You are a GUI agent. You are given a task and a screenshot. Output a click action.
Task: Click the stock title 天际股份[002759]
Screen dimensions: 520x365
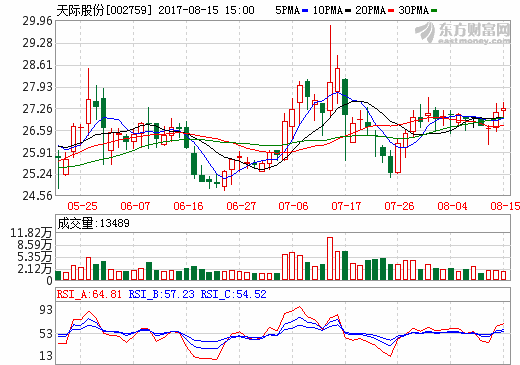click(104, 10)
